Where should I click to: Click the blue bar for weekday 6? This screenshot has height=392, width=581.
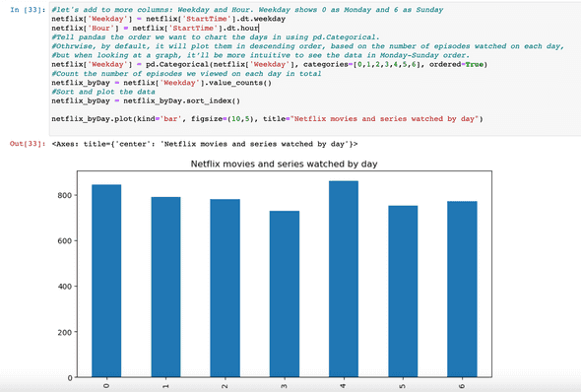coord(462,290)
